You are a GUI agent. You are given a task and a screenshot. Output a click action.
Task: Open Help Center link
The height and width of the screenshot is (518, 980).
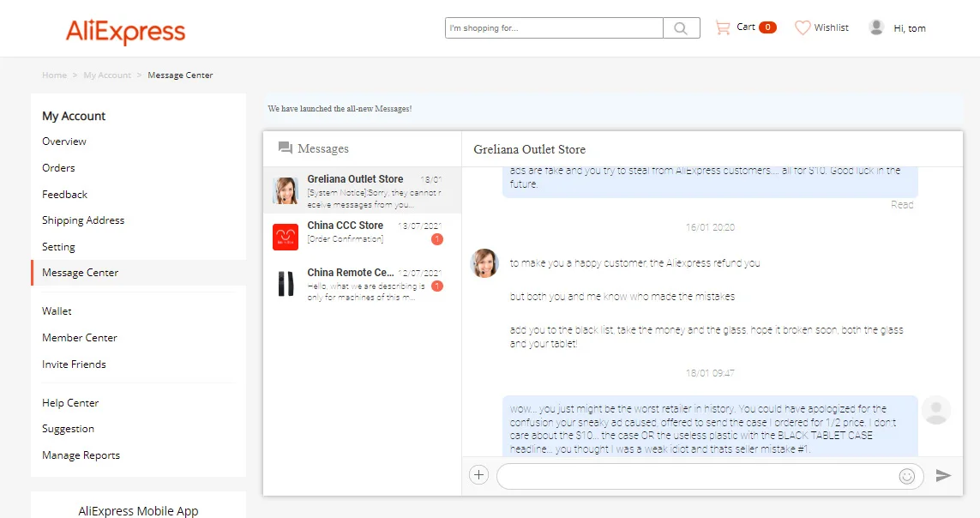[x=70, y=403]
